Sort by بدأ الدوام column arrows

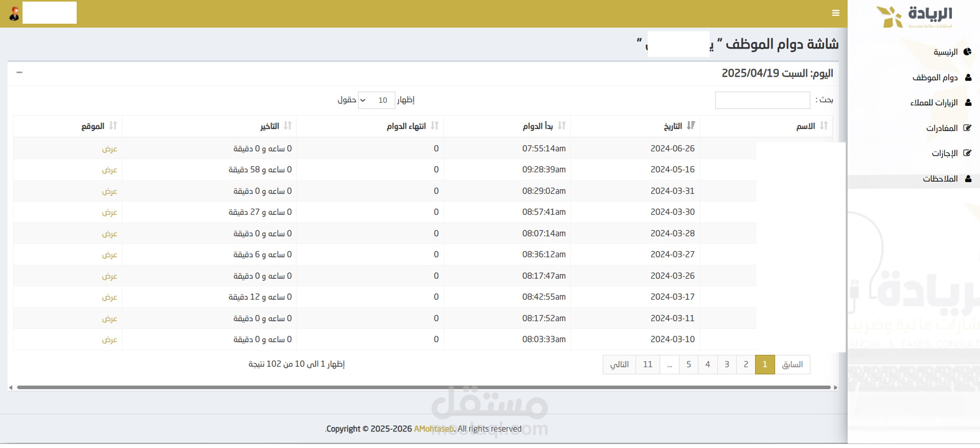562,126
